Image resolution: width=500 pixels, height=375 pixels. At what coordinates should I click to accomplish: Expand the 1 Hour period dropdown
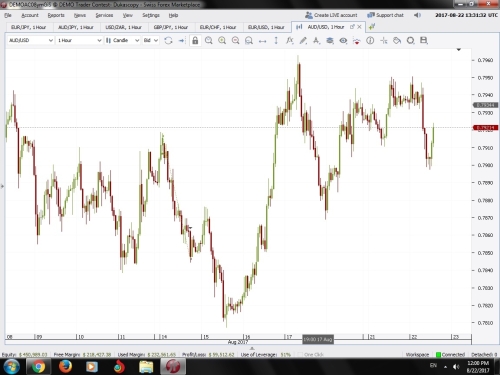tap(79, 40)
